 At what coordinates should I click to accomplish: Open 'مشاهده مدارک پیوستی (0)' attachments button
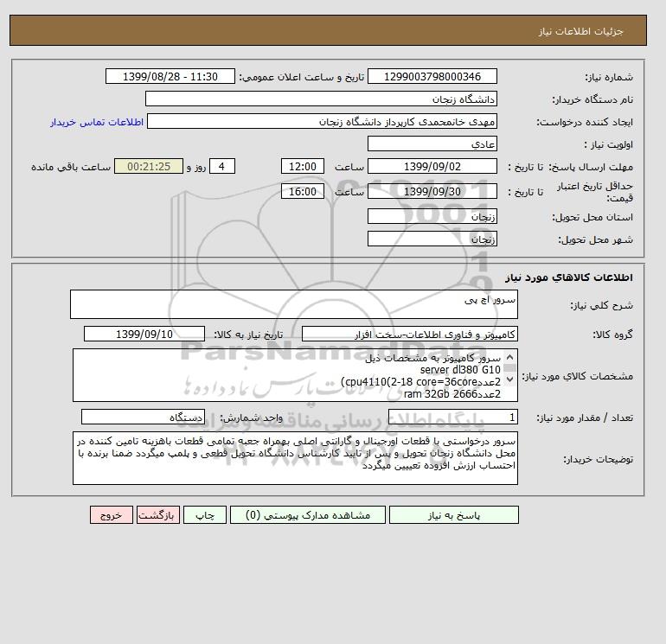308,515
